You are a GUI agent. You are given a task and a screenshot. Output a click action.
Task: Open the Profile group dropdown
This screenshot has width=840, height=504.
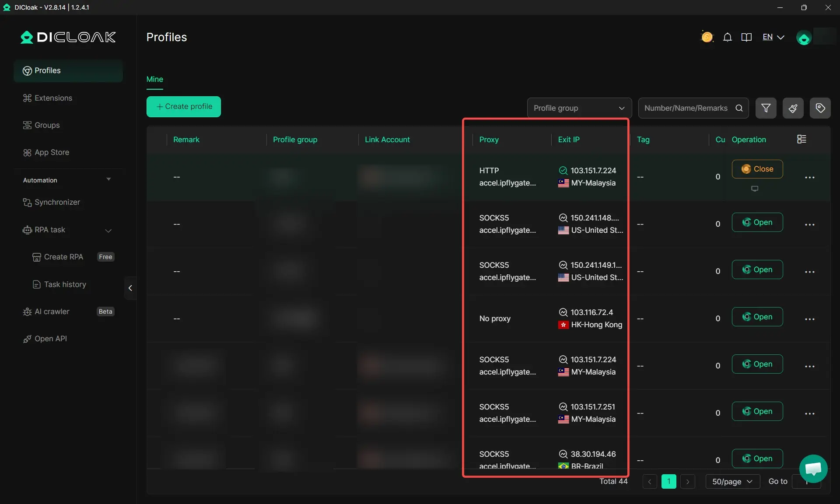click(x=579, y=108)
